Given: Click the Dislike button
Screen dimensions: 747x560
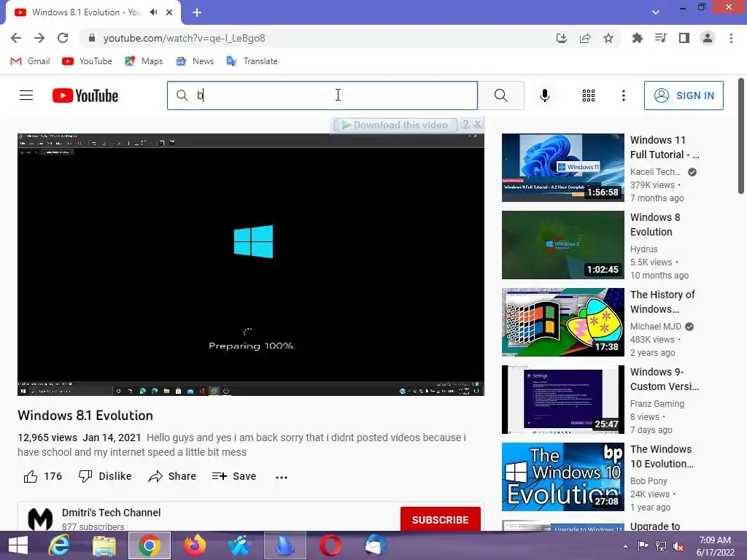Looking at the screenshot, I should click(105, 476).
